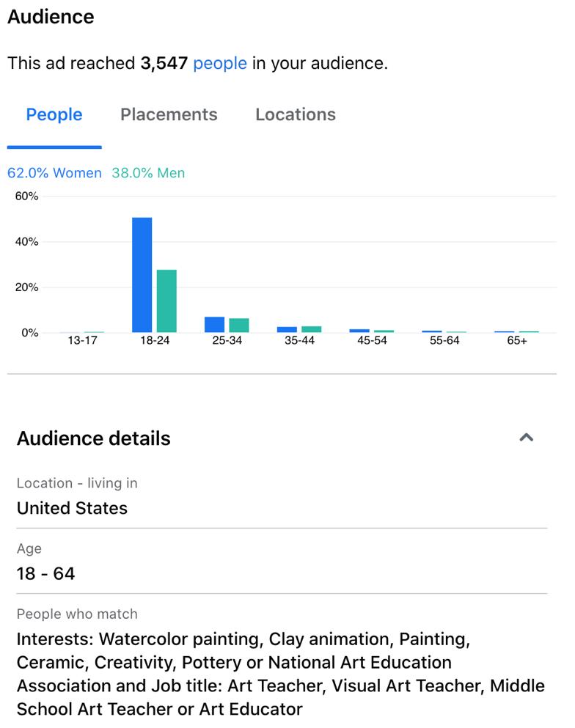Switch to the Placements tab

tap(169, 114)
